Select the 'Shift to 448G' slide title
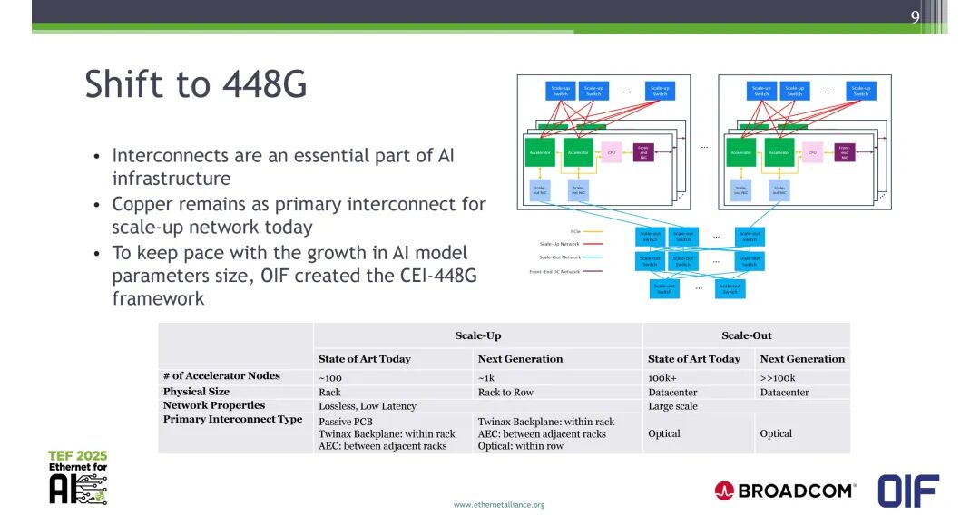 [196, 84]
